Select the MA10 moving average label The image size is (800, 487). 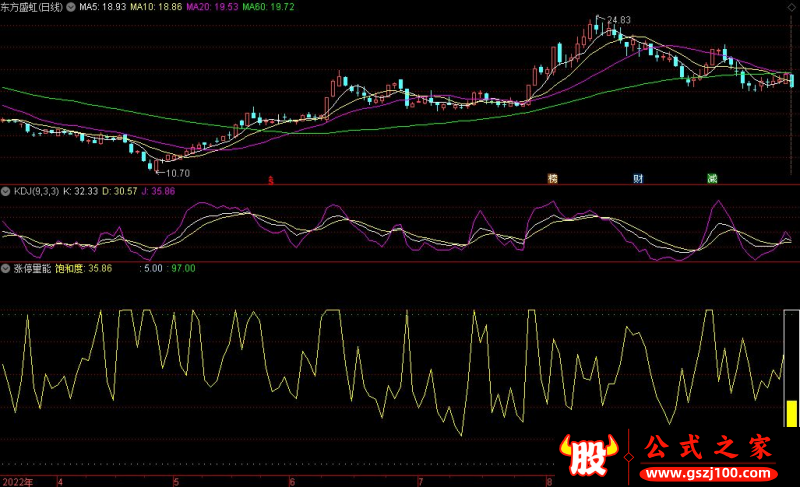[158, 6]
